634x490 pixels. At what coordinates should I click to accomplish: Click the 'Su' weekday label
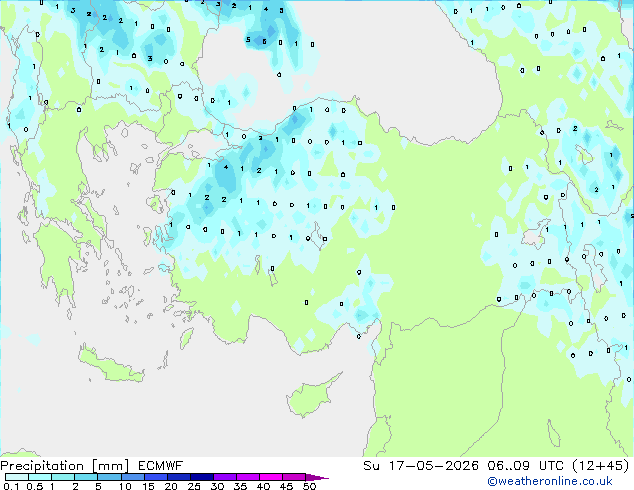[x=371, y=466]
